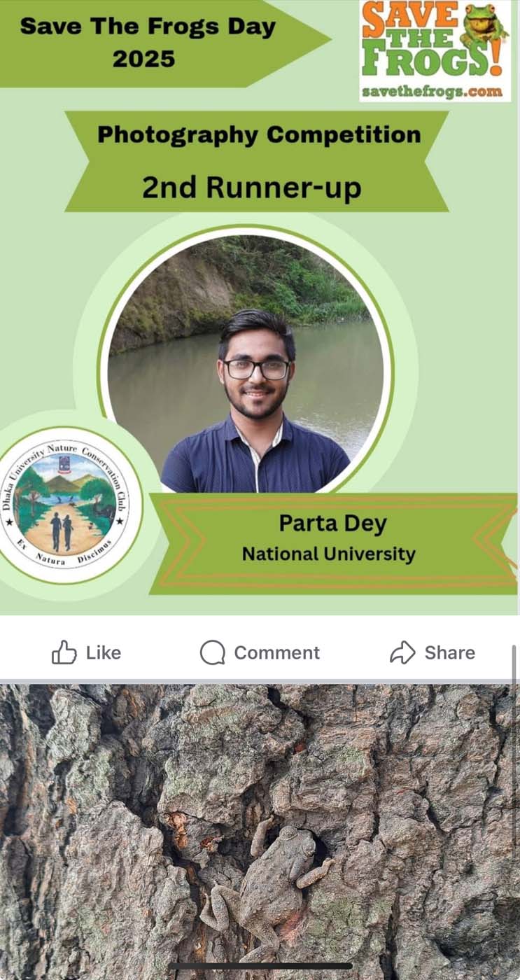This screenshot has height=980, width=520.
Task: Tap the home indicator bar at bottom
Action: (x=260, y=967)
